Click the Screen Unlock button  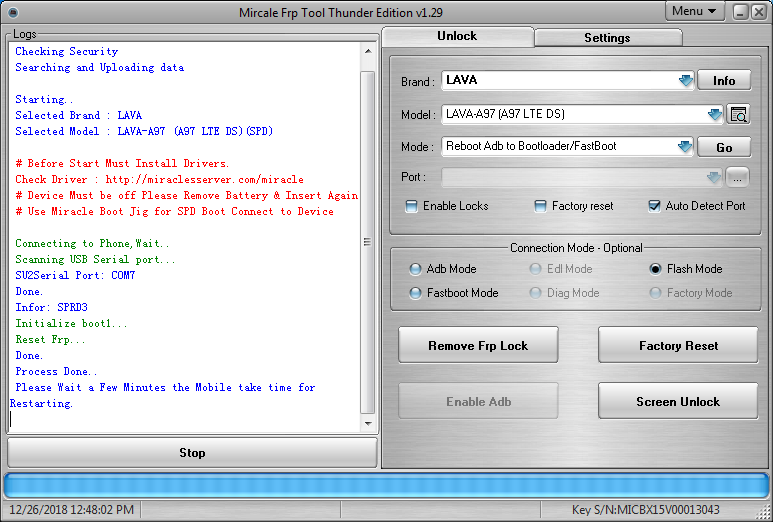point(678,401)
